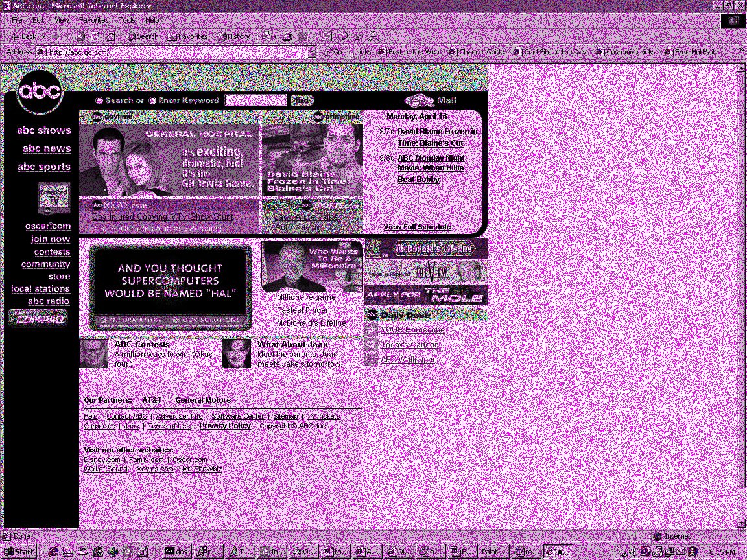Screen dimensions: 747x560
Task: Open the Search toolbar button
Action: 143,36
